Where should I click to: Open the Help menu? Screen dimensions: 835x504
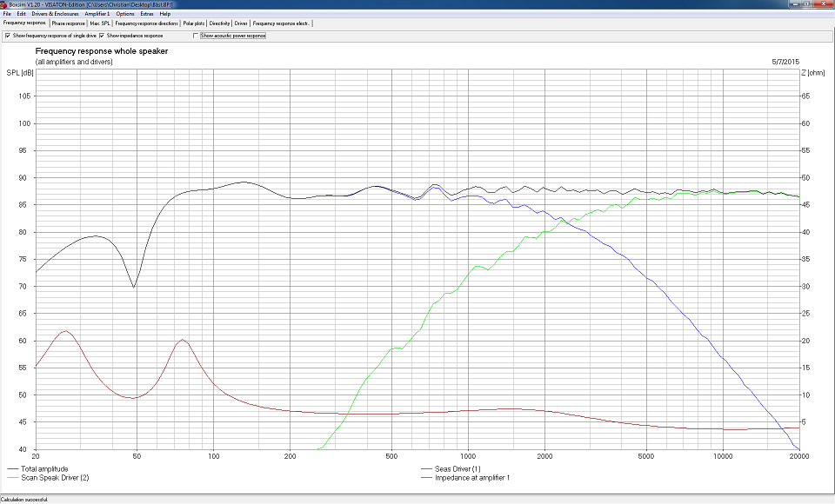pos(165,14)
